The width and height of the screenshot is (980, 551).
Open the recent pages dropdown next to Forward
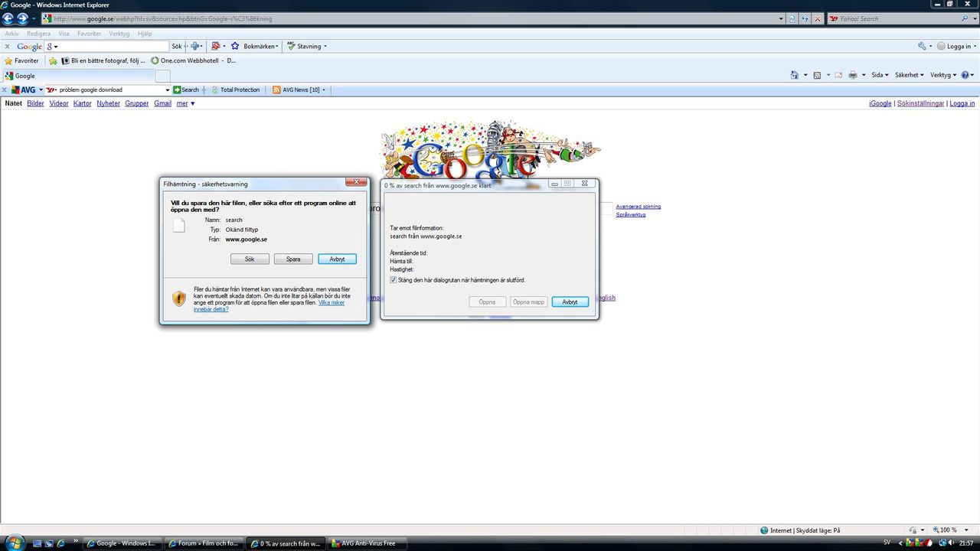click(34, 18)
